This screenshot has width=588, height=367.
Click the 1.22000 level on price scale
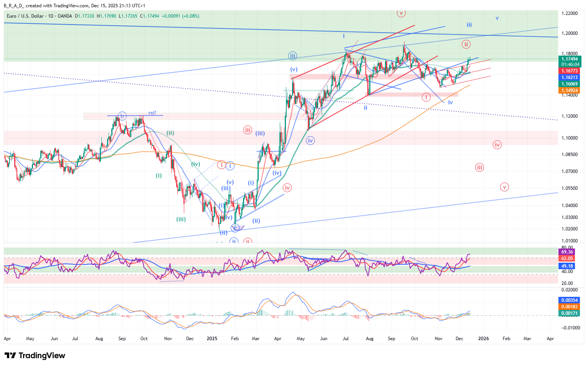point(570,13)
